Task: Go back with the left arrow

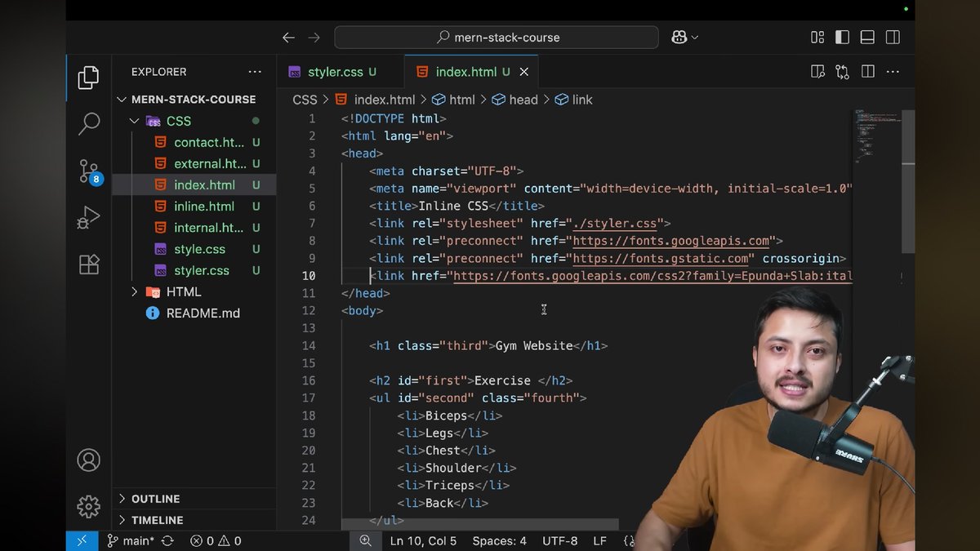Action: coord(288,38)
